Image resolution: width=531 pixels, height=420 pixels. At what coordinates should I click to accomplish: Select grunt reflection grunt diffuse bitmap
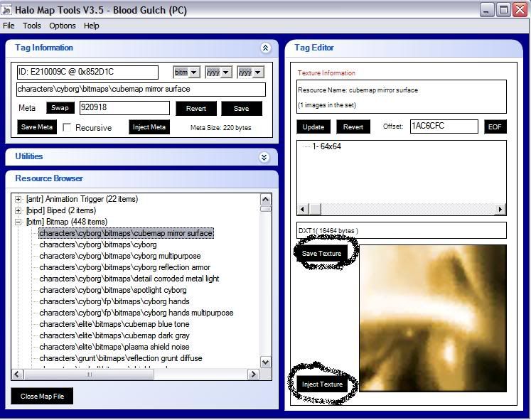(121, 358)
